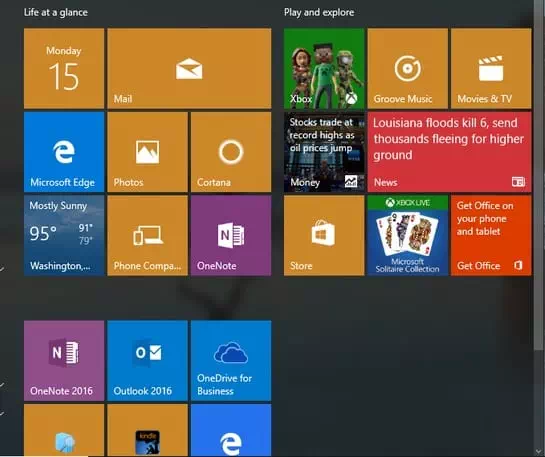
Task: Launch the Groove Music tile
Action: click(x=408, y=68)
